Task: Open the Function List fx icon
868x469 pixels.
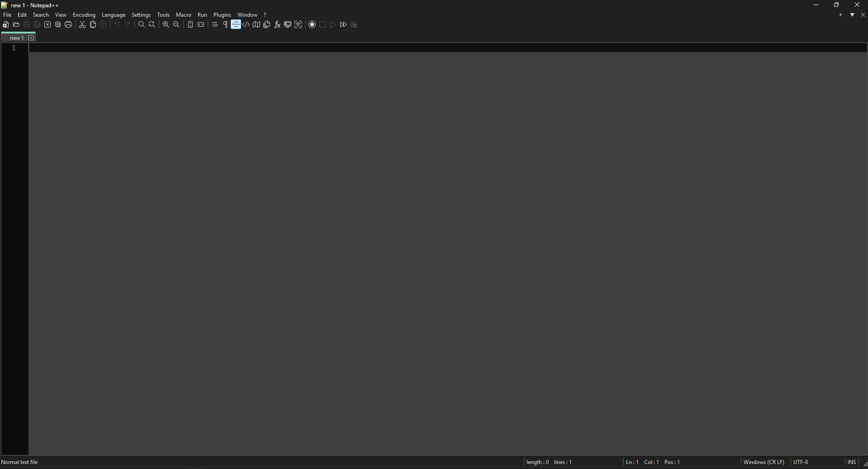Action: pos(277,25)
